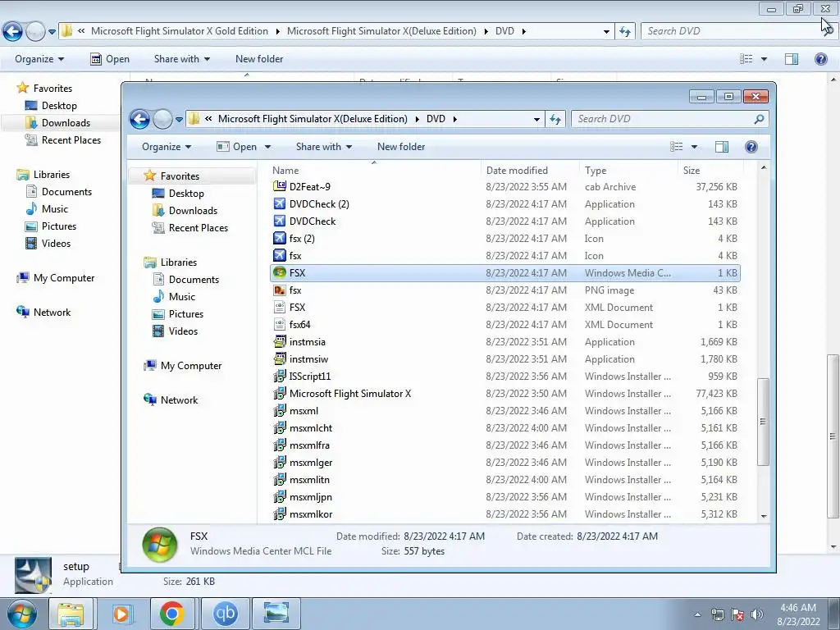Click the volume speaker tray icon

(x=757, y=614)
